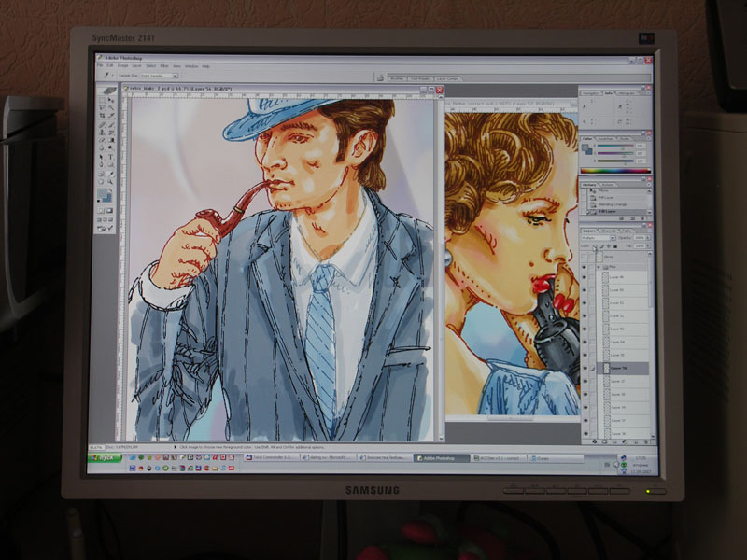Select the Rectangular Marquee tool
747x560 pixels.
102,101
